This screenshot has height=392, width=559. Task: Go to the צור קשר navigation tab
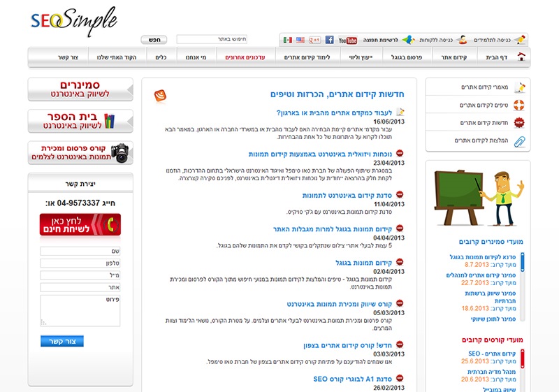(68, 57)
